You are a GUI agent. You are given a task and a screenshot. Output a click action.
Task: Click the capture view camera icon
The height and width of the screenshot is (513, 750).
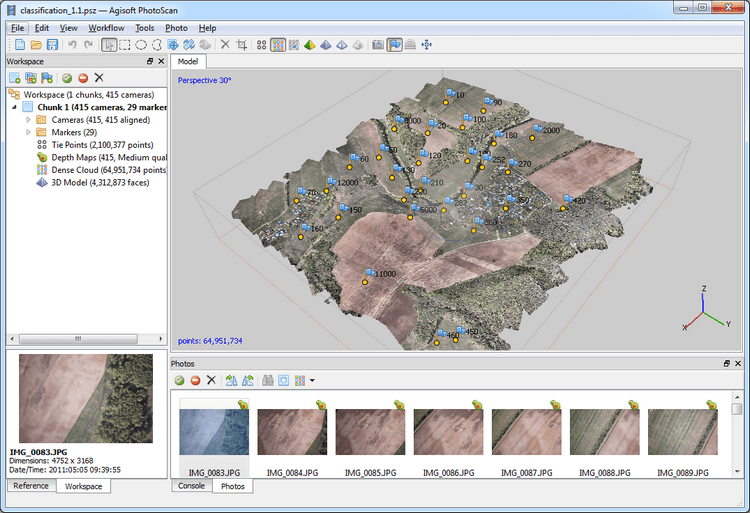pyautogui.click(x=377, y=45)
